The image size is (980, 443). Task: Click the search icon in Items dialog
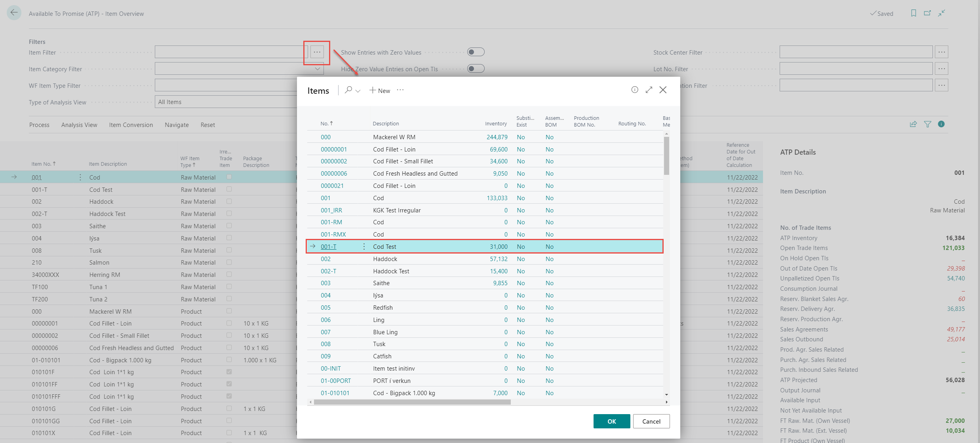(x=348, y=90)
